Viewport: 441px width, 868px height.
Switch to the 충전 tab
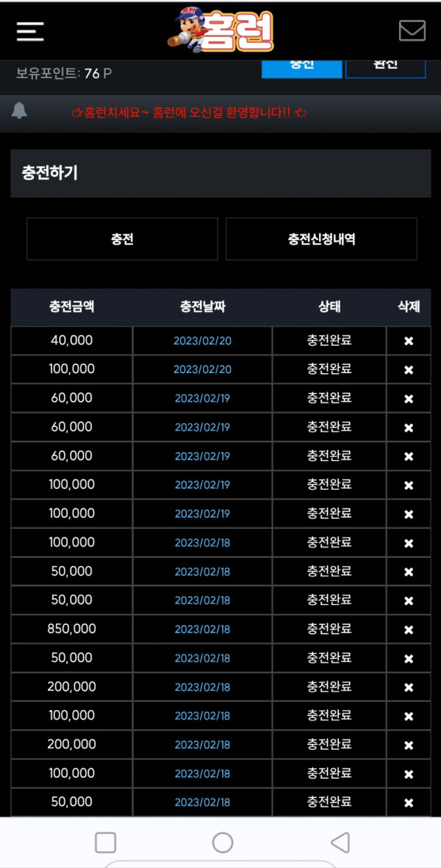(x=122, y=239)
